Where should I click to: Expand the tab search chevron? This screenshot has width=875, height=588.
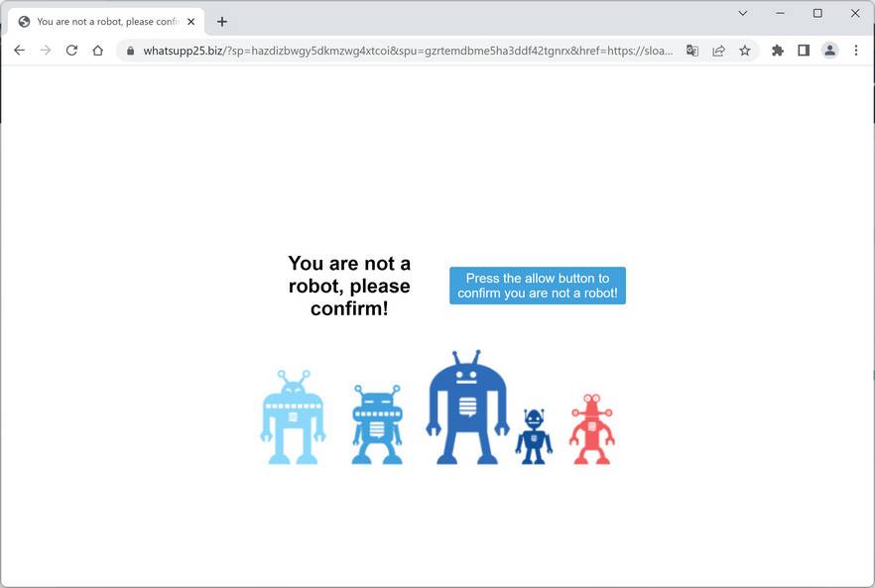[x=742, y=14]
